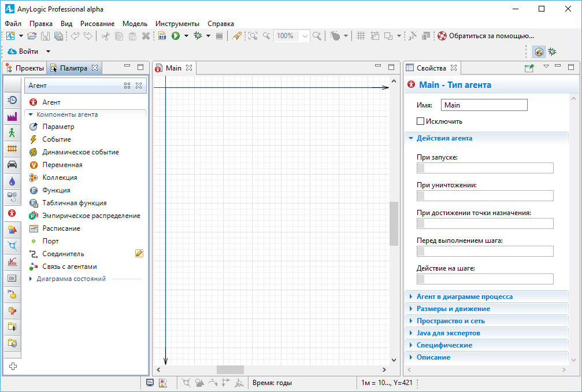Click the Обратиться за помощью link

pos(491,36)
